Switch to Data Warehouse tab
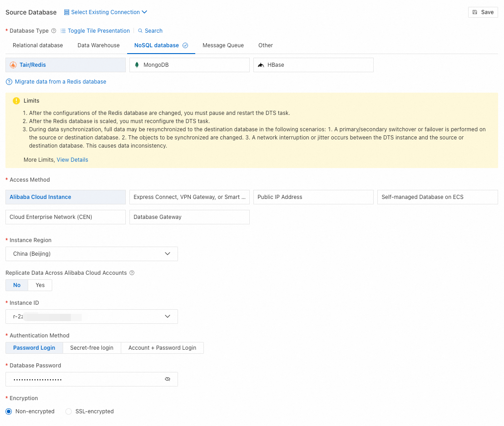504x426 pixels. coord(99,45)
